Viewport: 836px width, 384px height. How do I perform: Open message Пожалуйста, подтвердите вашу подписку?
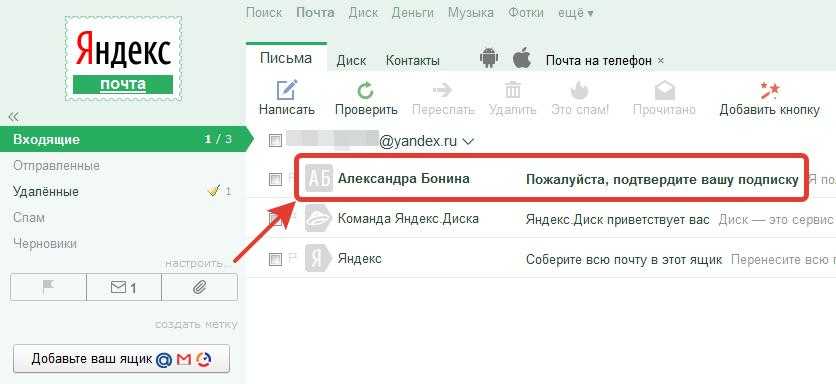click(662, 179)
